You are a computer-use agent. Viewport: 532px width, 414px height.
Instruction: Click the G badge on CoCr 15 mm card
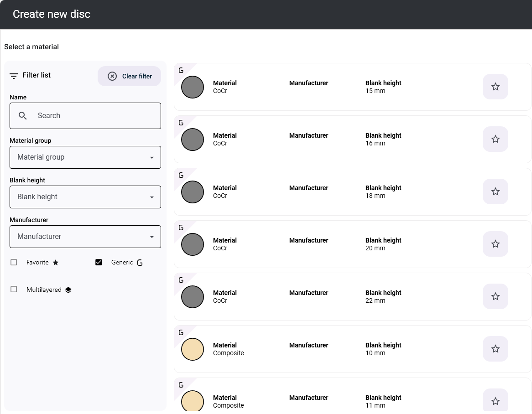[x=181, y=71]
